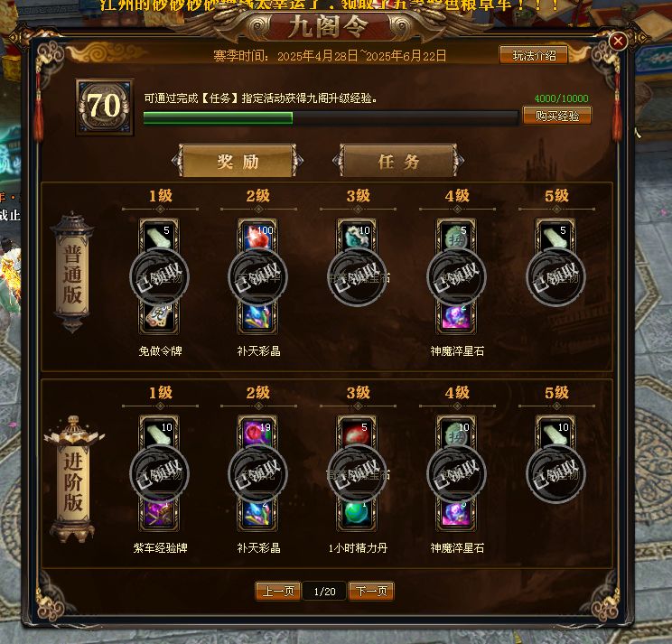This screenshot has width=672, height=644.
Task: Close the 九阁令 window
Action: click(x=618, y=42)
